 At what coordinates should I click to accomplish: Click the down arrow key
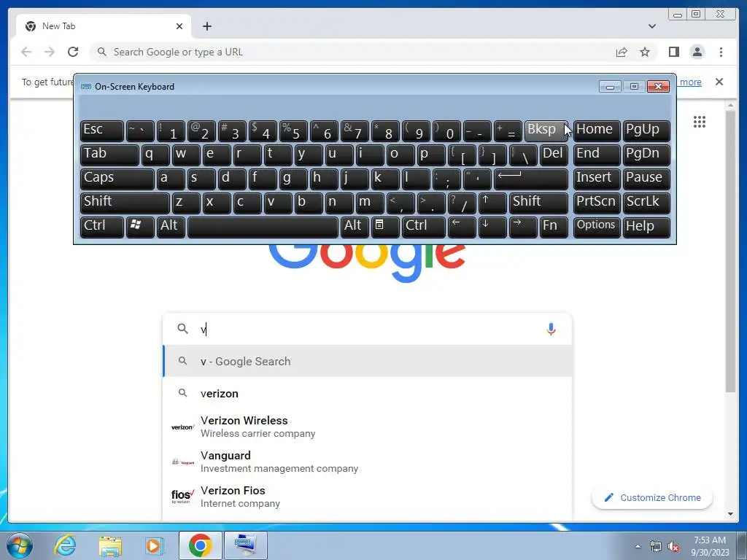(x=492, y=227)
